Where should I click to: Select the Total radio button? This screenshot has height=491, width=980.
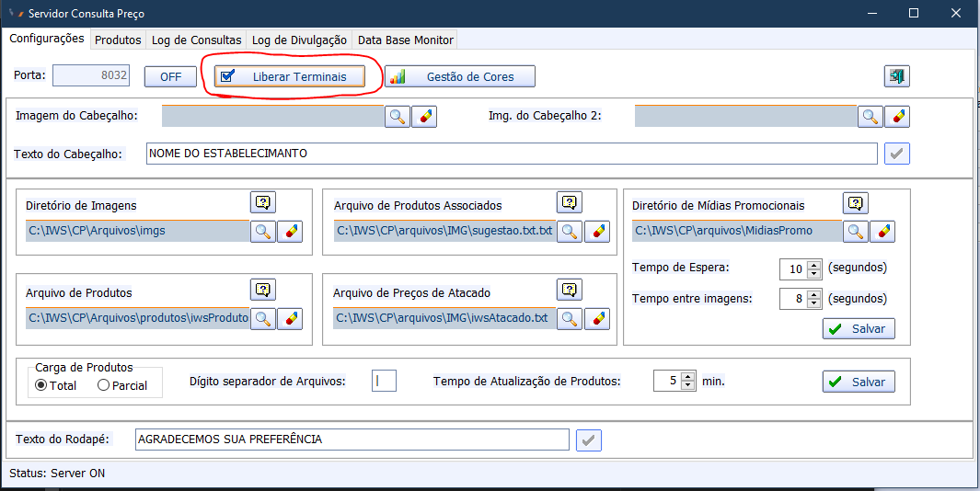[41, 385]
